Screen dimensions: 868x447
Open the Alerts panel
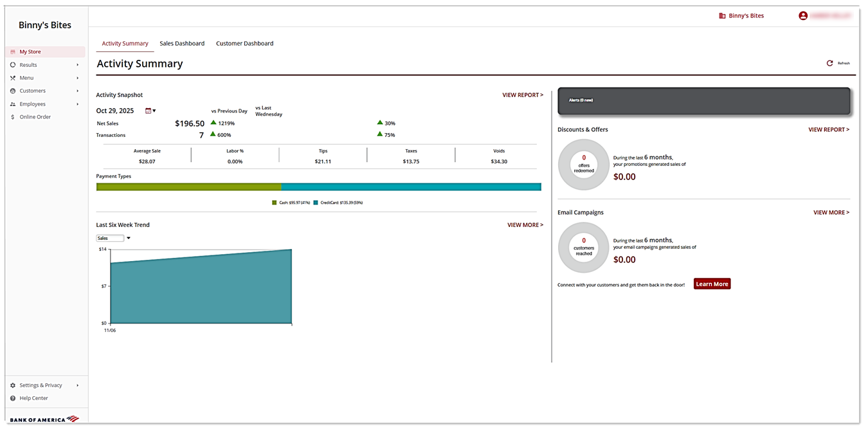703,101
